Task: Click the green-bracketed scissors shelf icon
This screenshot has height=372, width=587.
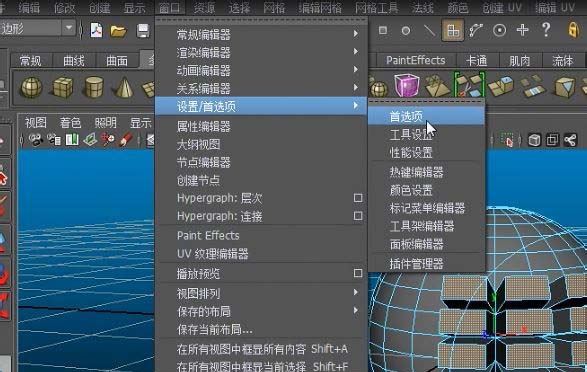Action: coord(469,85)
